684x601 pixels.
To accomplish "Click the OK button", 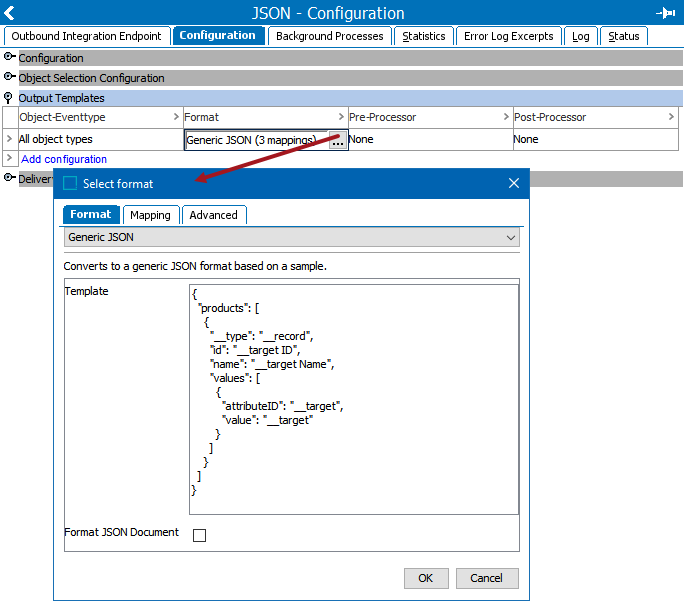I will pyautogui.click(x=426, y=578).
